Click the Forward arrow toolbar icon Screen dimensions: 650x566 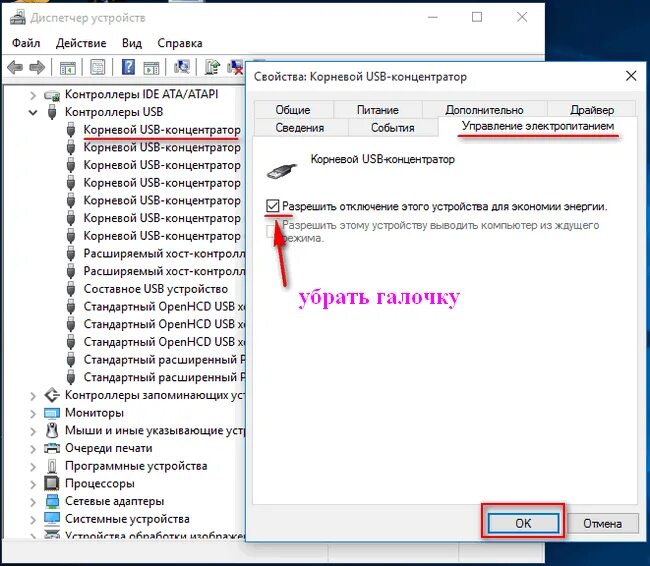click(x=37, y=67)
